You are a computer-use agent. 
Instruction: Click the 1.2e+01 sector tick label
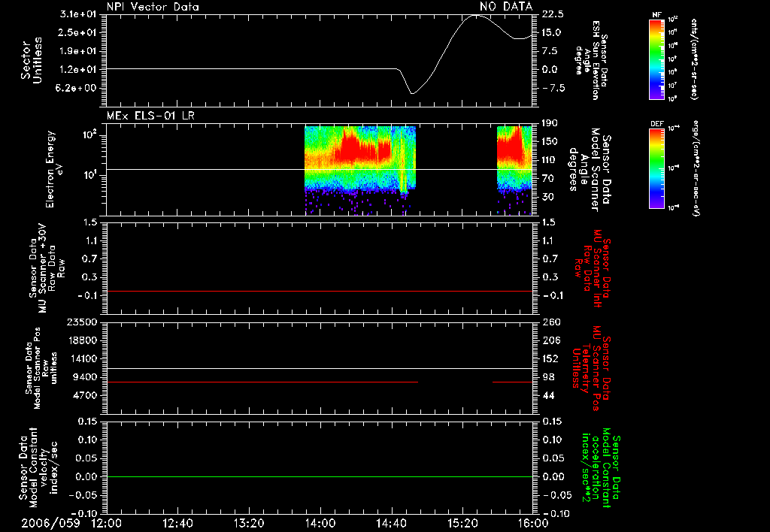point(78,70)
